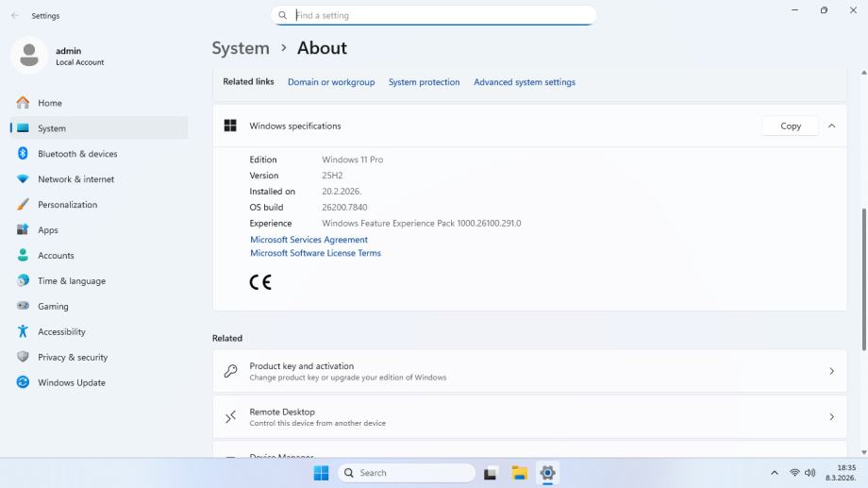Click the Remote Desktop arrows icon

(x=231, y=416)
